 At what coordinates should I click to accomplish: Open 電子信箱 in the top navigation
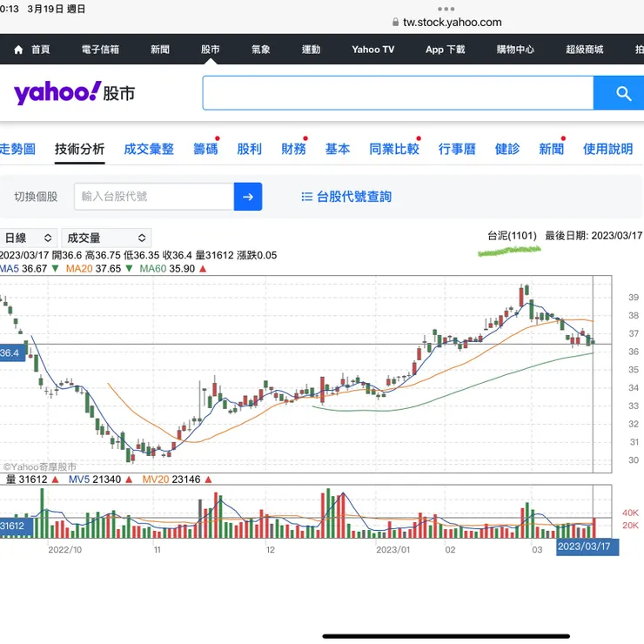(100, 50)
